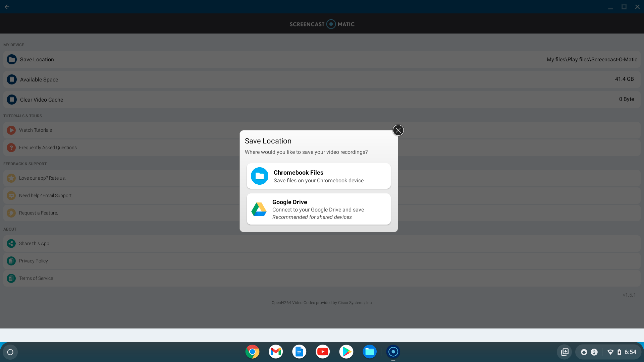Click the Share this App icon
The image size is (644, 362).
11,243
